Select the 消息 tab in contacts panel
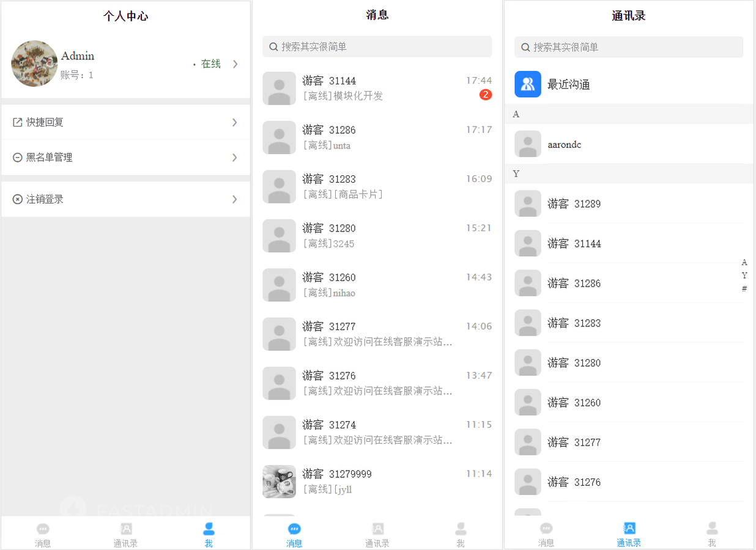The image size is (756, 550). point(545,527)
